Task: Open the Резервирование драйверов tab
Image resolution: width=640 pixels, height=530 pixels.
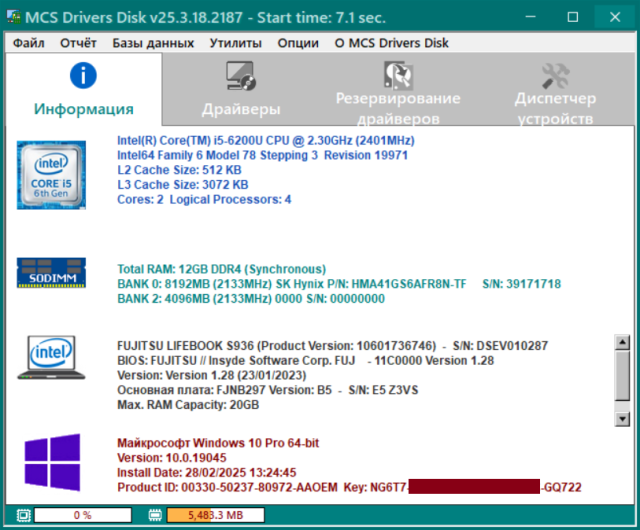Action: pyautogui.click(x=398, y=90)
